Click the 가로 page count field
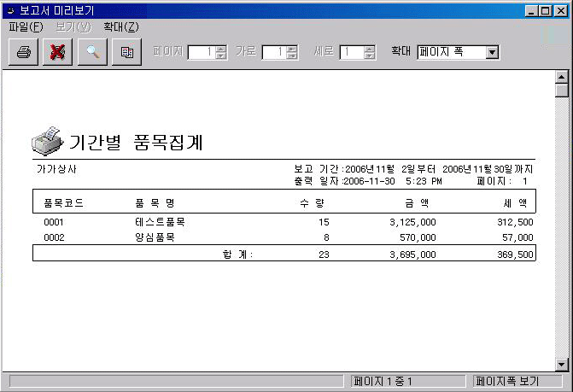573x392 pixels. point(274,52)
